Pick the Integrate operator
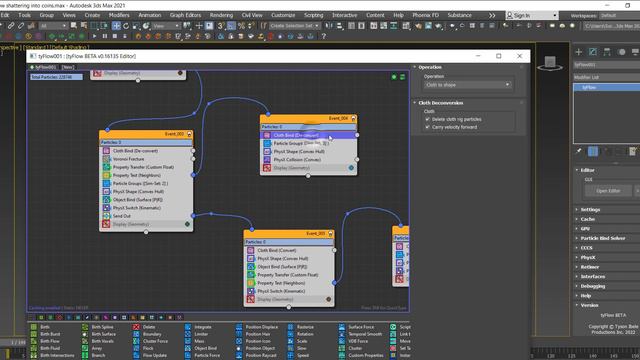The height and width of the screenshot is (360, 640). (x=198, y=327)
